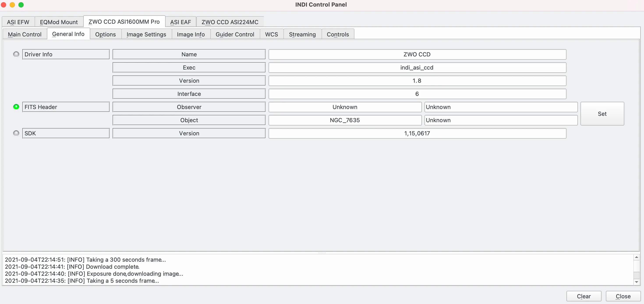Go to Guider Control tab

pos(235,34)
